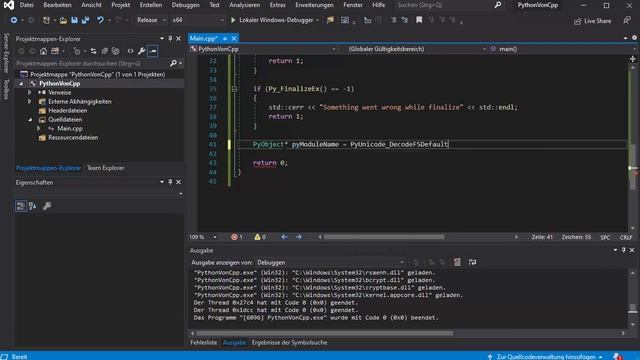This screenshot has height=360, width=640.
Task: Pin the Ausgabe panel
Action: (624, 250)
